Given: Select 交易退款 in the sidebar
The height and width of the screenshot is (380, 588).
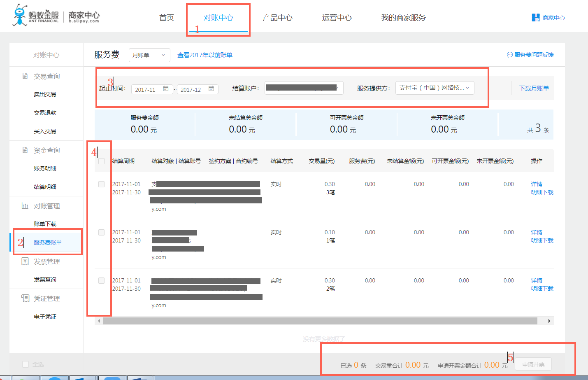Looking at the screenshot, I should click(45, 113).
